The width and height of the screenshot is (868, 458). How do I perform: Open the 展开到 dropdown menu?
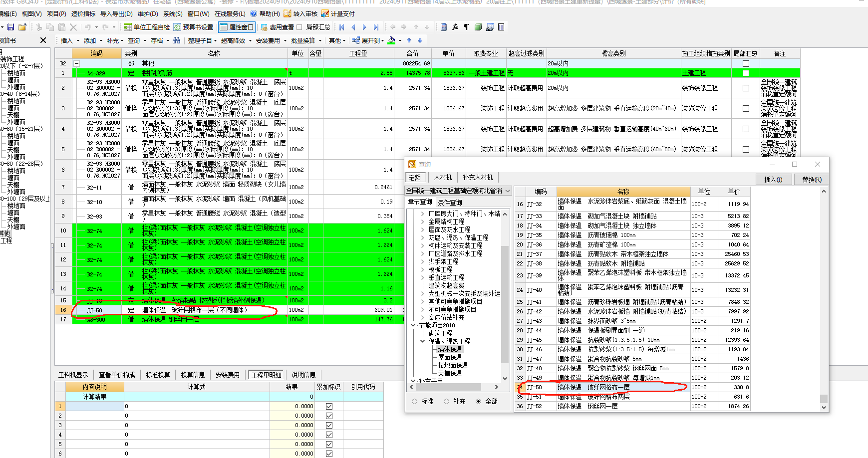pos(368,40)
